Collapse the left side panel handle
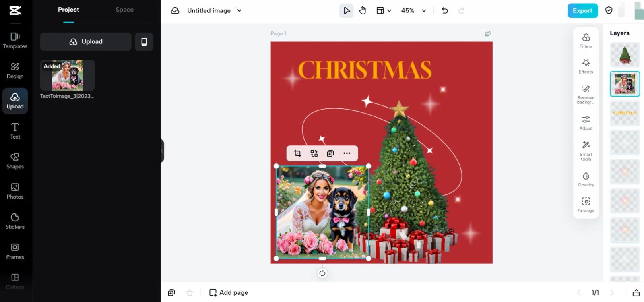The height and width of the screenshot is (302, 644). [162, 151]
